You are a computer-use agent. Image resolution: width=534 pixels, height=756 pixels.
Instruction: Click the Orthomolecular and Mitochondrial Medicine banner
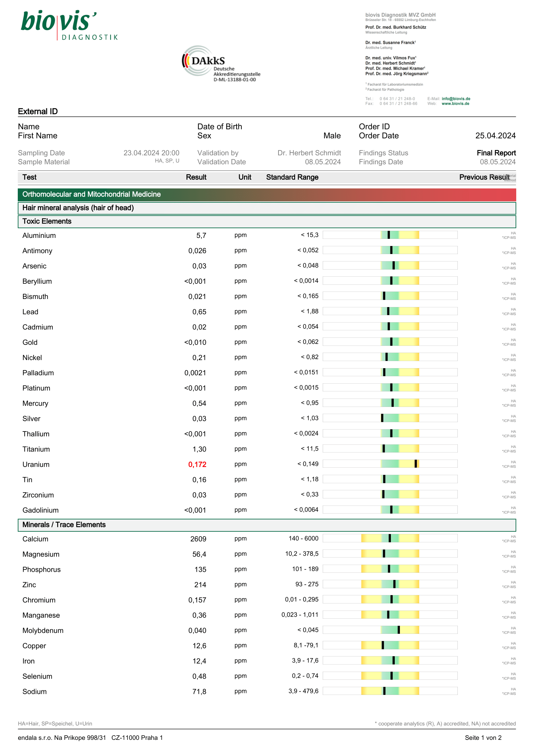click(267, 194)
